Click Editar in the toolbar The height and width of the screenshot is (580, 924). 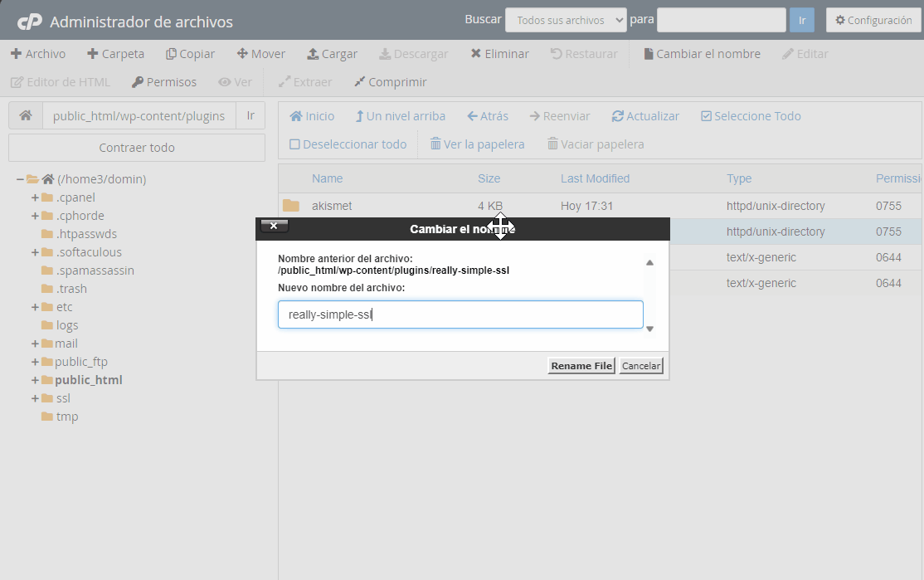pyautogui.click(x=805, y=54)
